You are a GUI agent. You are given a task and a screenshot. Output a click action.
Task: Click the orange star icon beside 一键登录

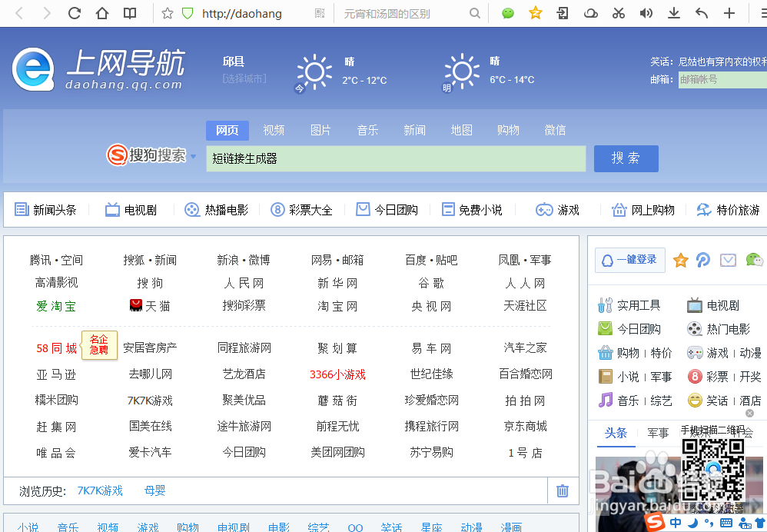(x=680, y=260)
